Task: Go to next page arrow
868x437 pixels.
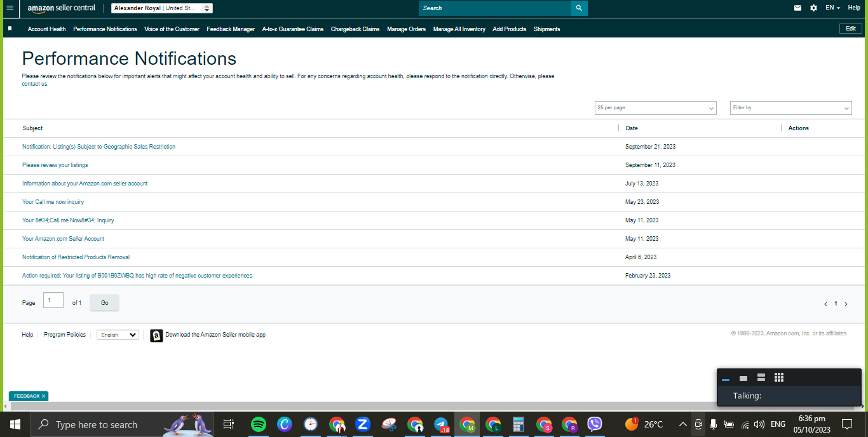Action: (x=846, y=304)
